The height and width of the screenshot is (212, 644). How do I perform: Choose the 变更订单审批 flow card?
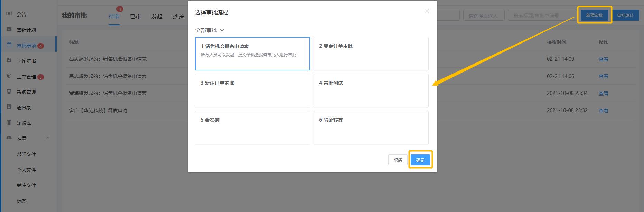pyautogui.click(x=371, y=54)
